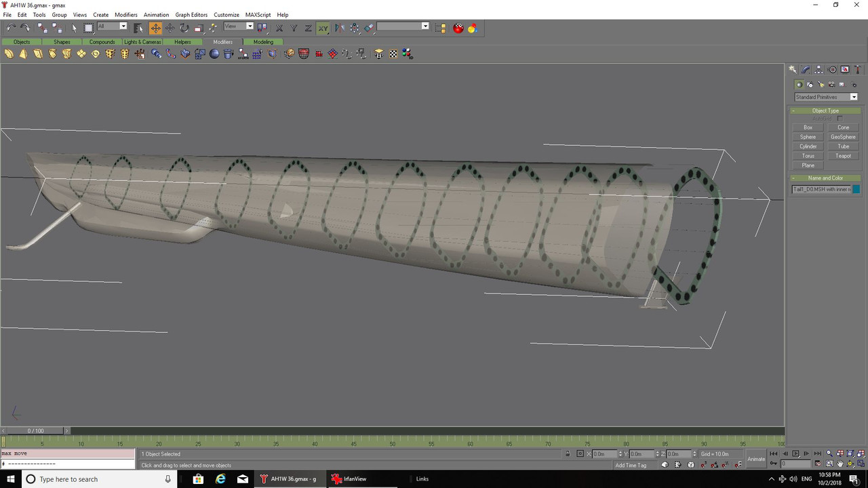Toggle the Animate mode button
The width and height of the screenshot is (868, 488).
pos(756,459)
